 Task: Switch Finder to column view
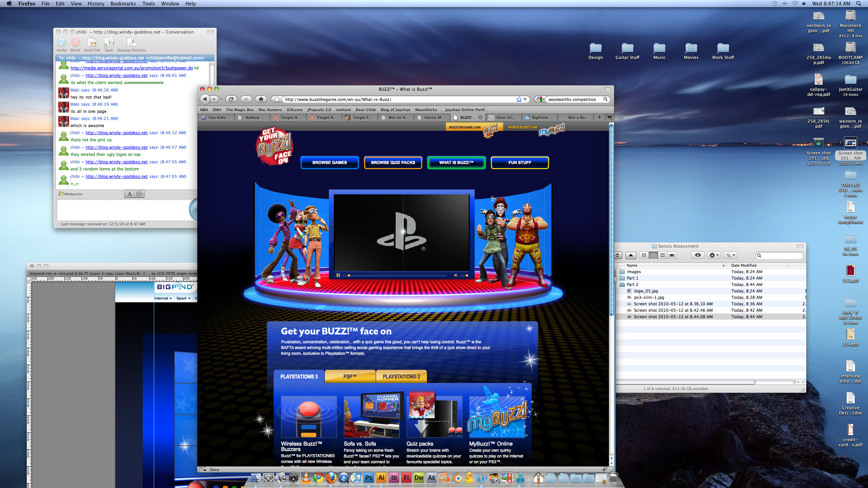(663, 255)
